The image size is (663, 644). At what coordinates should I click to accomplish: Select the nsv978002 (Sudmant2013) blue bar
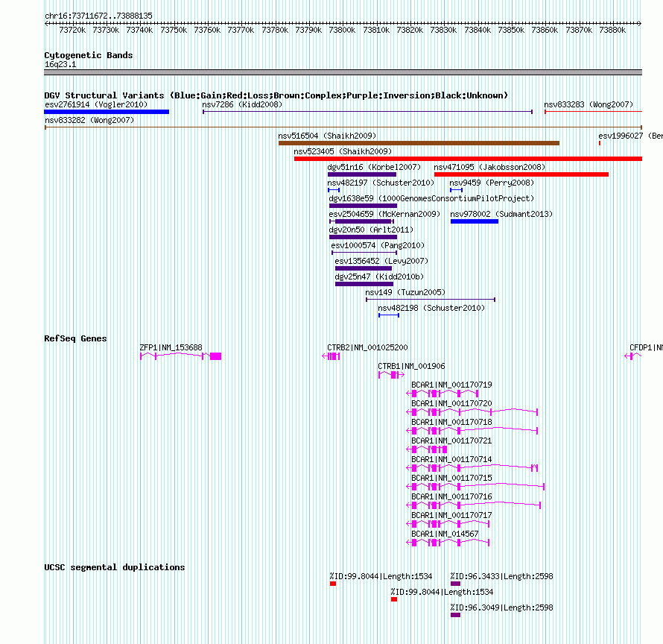tap(475, 221)
